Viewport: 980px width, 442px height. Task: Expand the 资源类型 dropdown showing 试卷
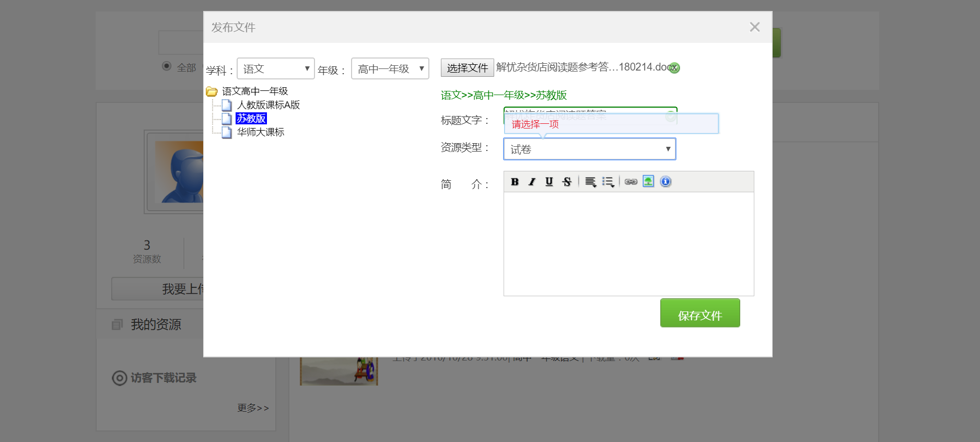589,149
